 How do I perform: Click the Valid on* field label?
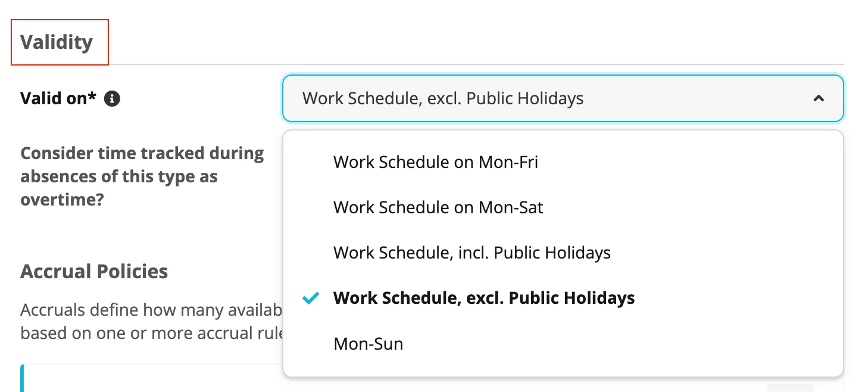pyautogui.click(x=58, y=99)
